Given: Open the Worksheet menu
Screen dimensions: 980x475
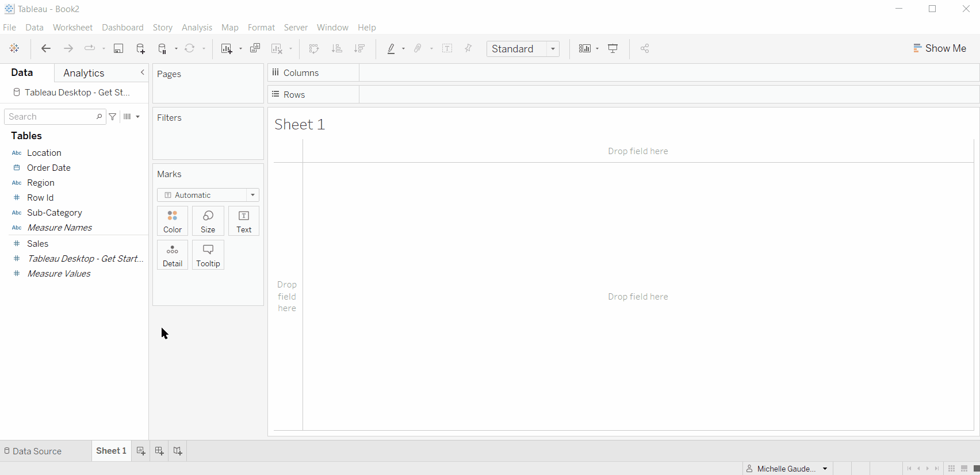Looking at the screenshot, I should pos(72,28).
